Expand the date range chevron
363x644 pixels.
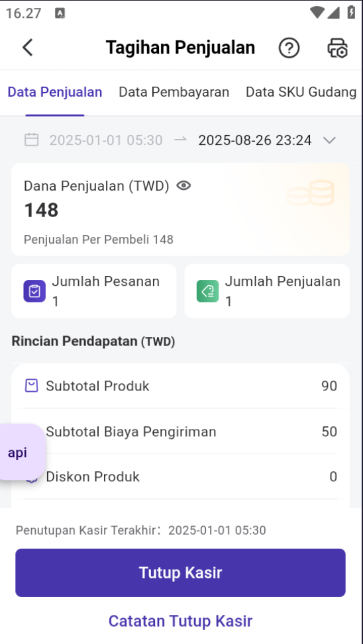[x=330, y=140]
